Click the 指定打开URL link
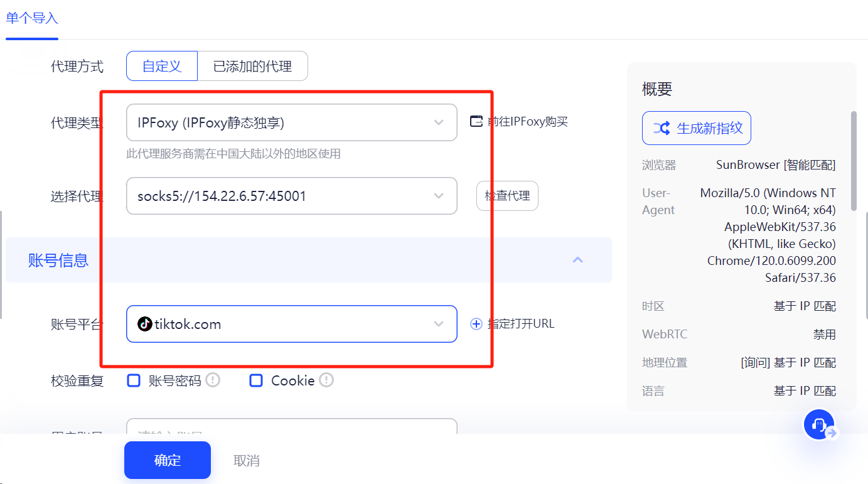The height and width of the screenshot is (484, 868). coord(521,324)
